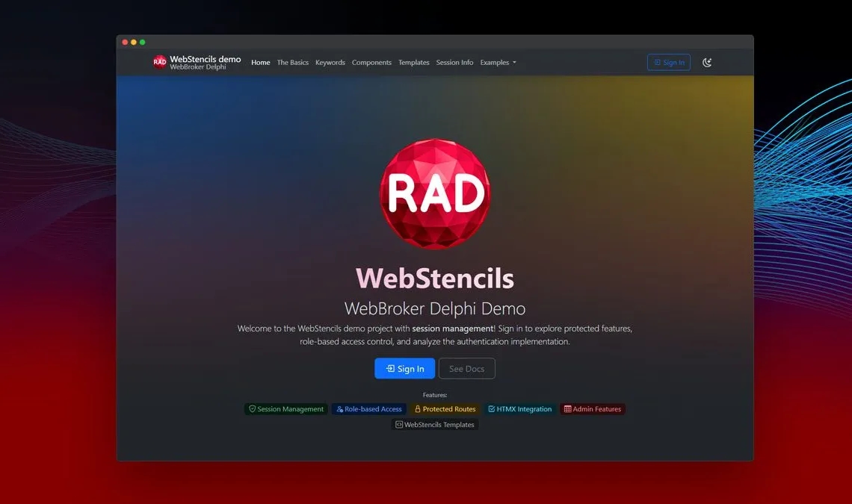The width and height of the screenshot is (852, 504).
Task: Click the Session Management shield badge
Action: pos(286,409)
